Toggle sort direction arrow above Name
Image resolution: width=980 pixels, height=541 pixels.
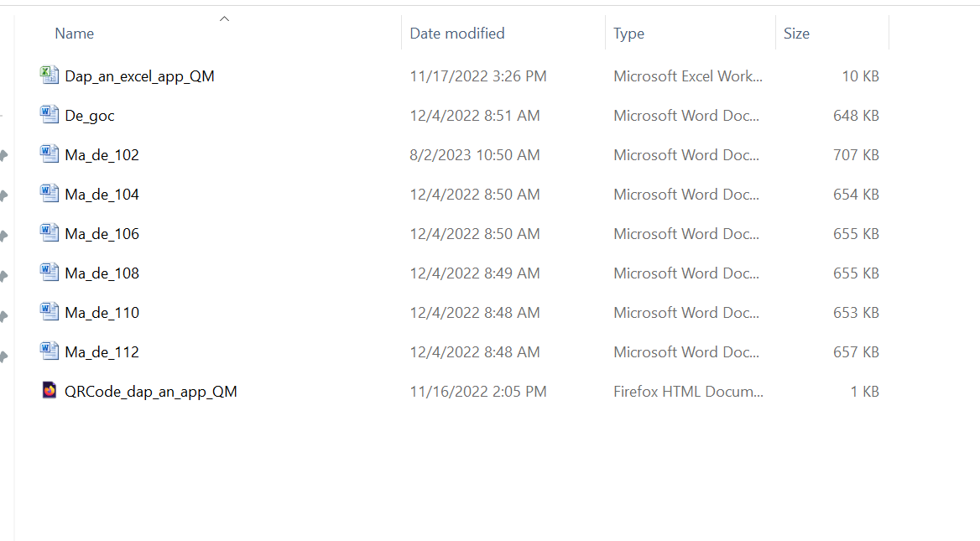click(x=224, y=18)
